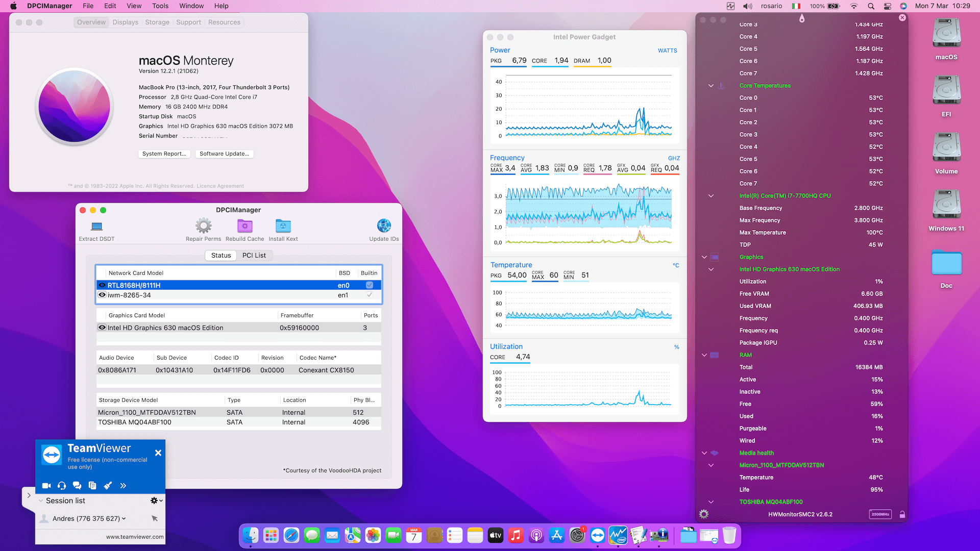
Task: Open the Rebuild Cache tool
Action: coord(244,226)
